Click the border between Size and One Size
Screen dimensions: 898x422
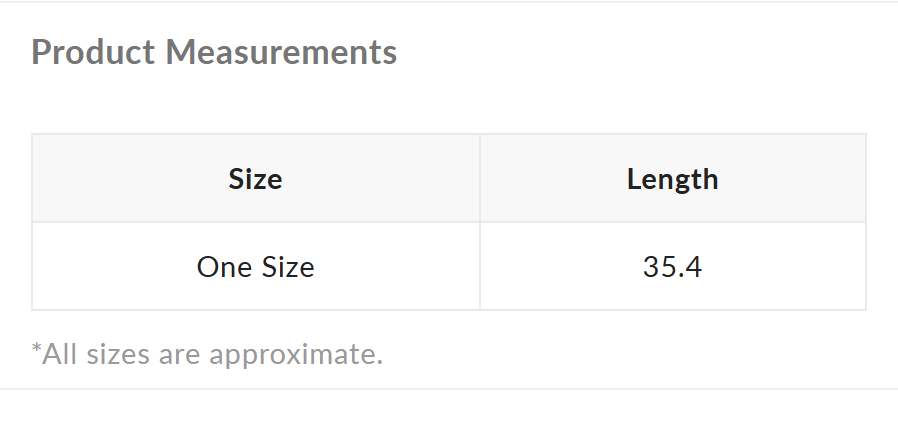(x=255, y=222)
